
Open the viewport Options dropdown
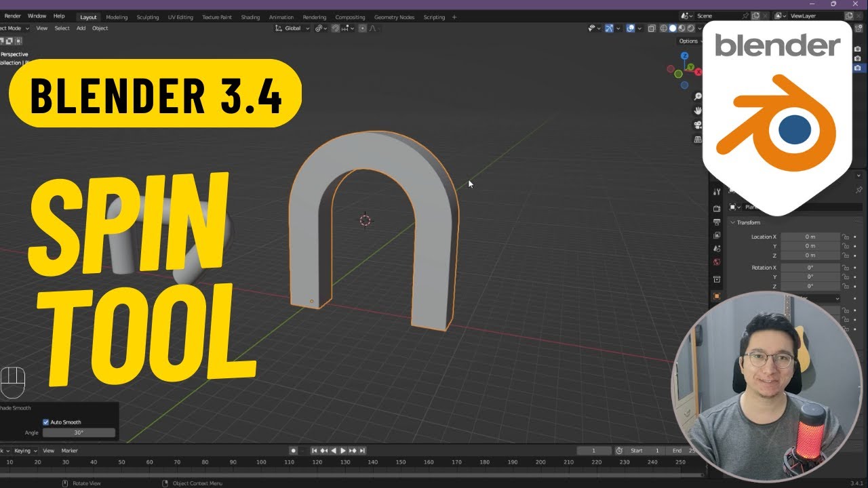(x=690, y=41)
